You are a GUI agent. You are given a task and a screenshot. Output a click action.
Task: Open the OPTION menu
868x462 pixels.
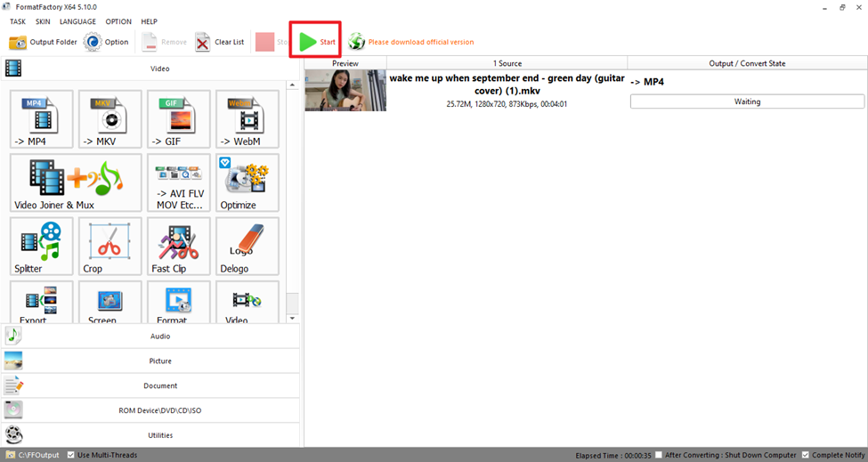pyautogui.click(x=118, y=21)
